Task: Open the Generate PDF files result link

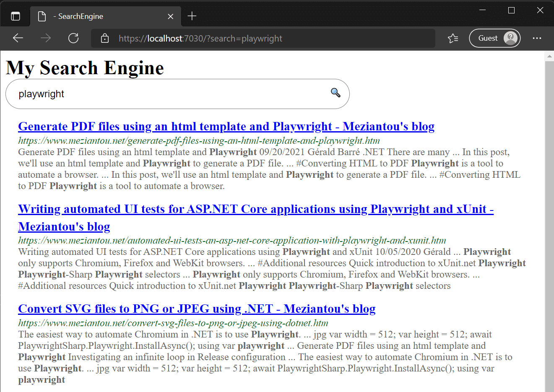Action: tap(226, 126)
